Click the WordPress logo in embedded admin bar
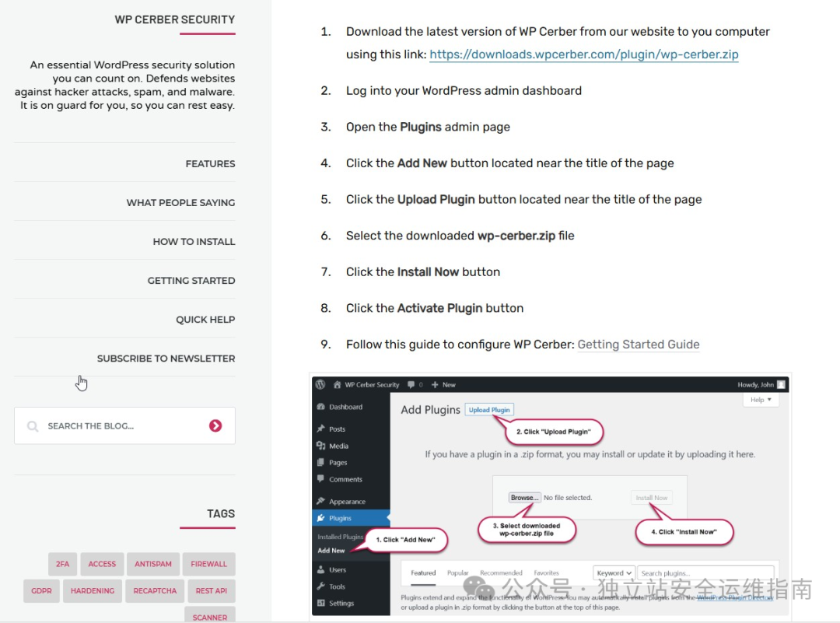 [320, 385]
